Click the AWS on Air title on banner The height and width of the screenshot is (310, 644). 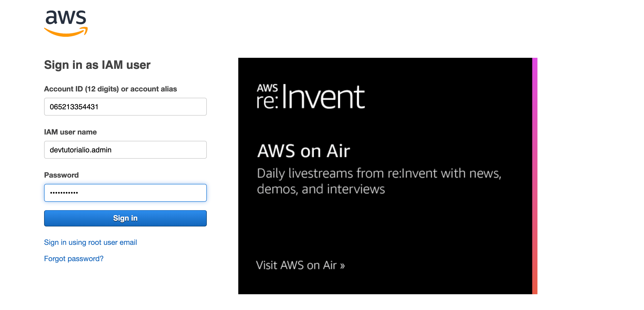[303, 151]
